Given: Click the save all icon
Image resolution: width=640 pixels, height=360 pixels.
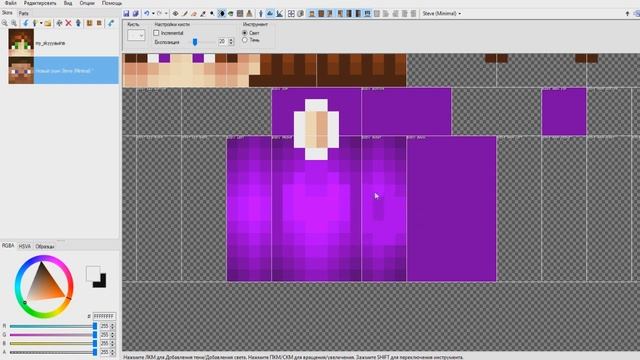Looking at the screenshot, I should pos(136,13).
